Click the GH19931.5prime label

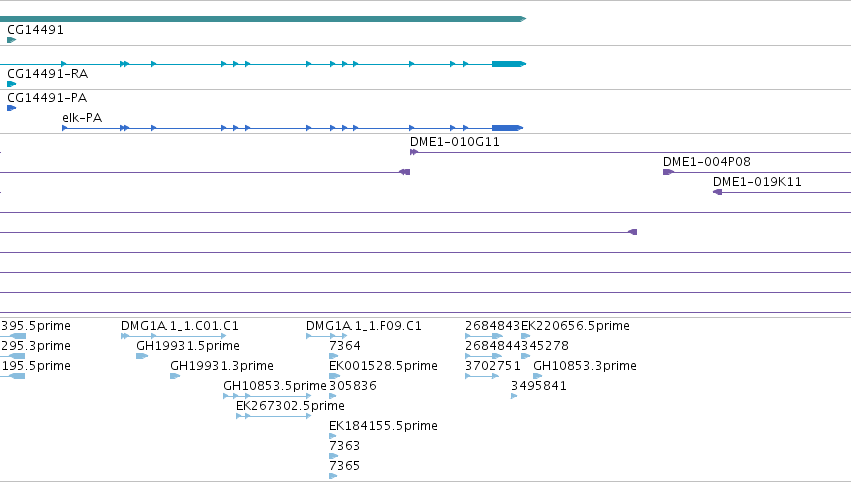[188, 346]
